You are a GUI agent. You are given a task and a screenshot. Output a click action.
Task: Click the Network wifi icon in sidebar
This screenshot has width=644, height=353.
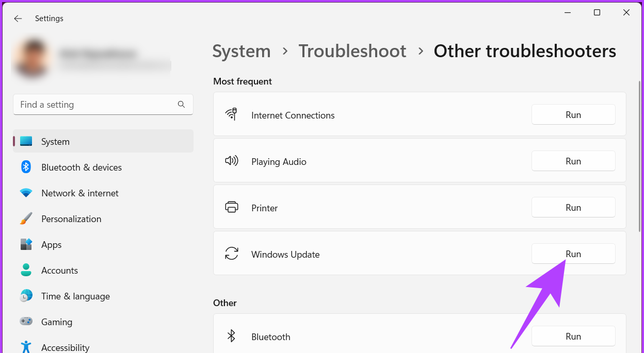tap(26, 193)
